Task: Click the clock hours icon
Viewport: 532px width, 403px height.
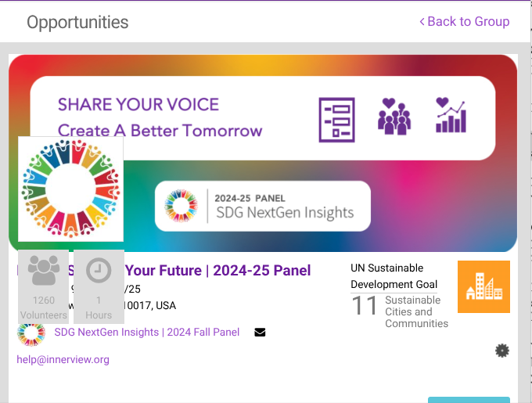Action: tap(99, 271)
